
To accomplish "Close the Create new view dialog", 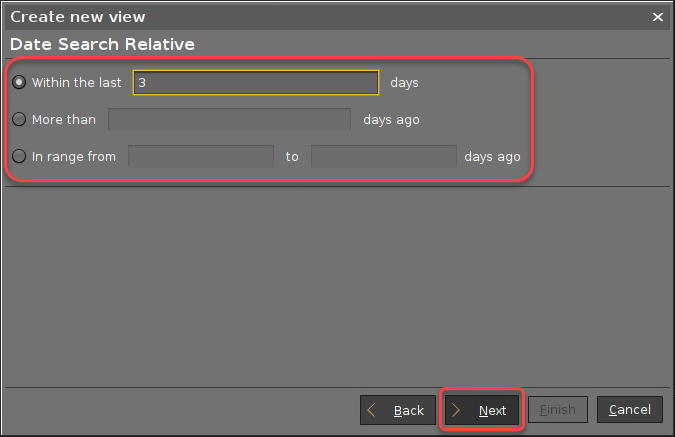I will pyautogui.click(x=657, y=17).
